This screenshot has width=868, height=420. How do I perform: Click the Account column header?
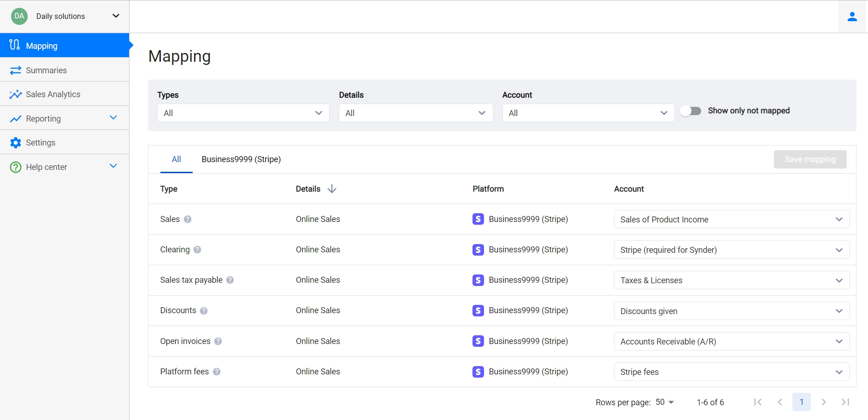(x=629, y=189)
